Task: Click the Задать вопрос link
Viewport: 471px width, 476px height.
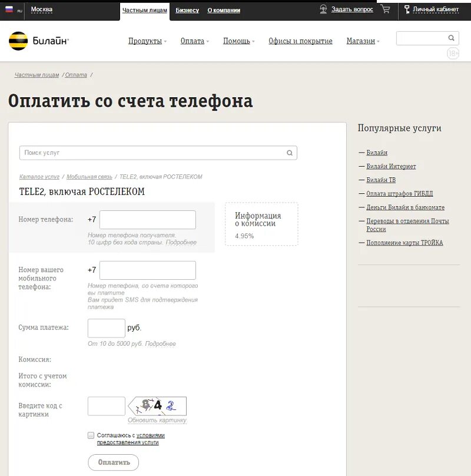Action: 352,9
